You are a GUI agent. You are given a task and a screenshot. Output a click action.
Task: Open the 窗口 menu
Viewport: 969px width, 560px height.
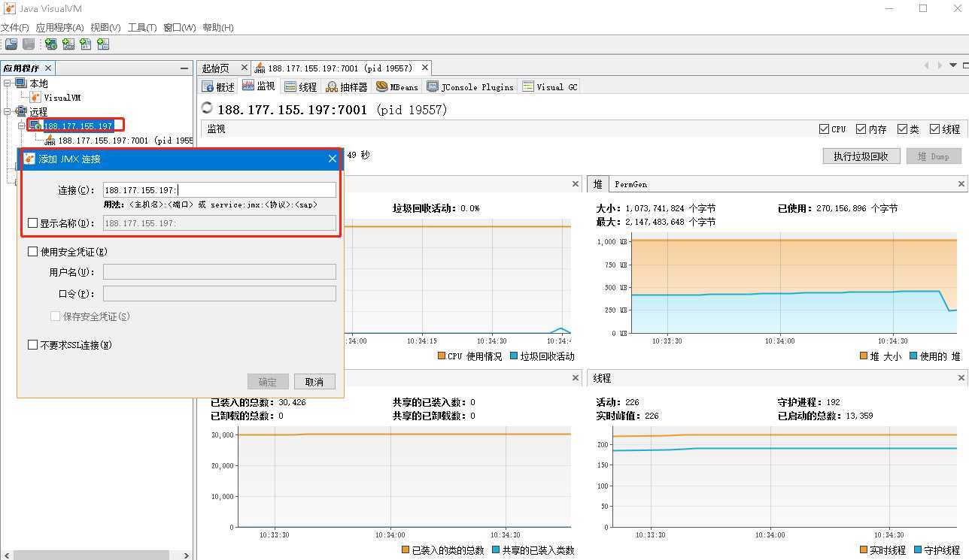180,27
